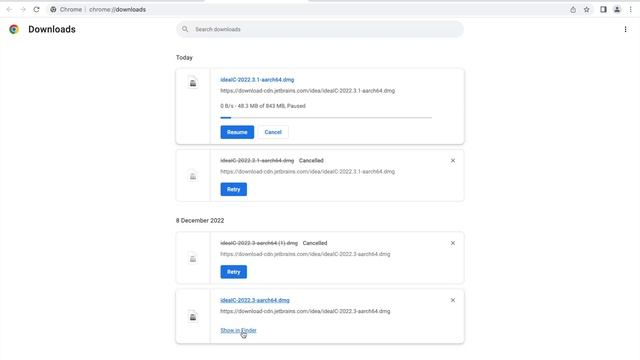Remove cancelled aarch64 (1) entry from list
This screenshot has width=640, height=360.
tap(453, 243)
